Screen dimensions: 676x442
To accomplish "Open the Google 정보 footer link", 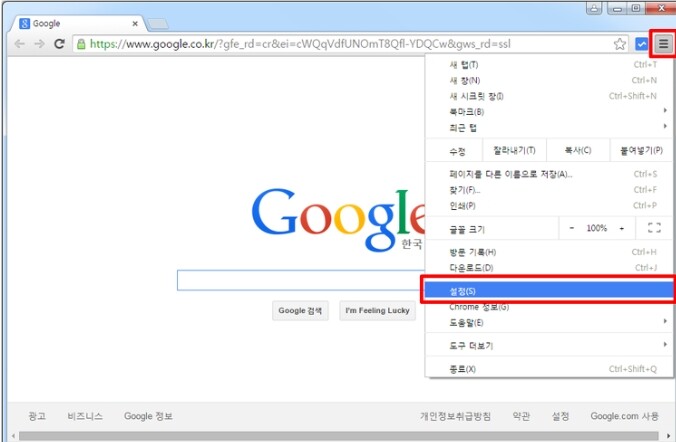I will pos(148,416).
